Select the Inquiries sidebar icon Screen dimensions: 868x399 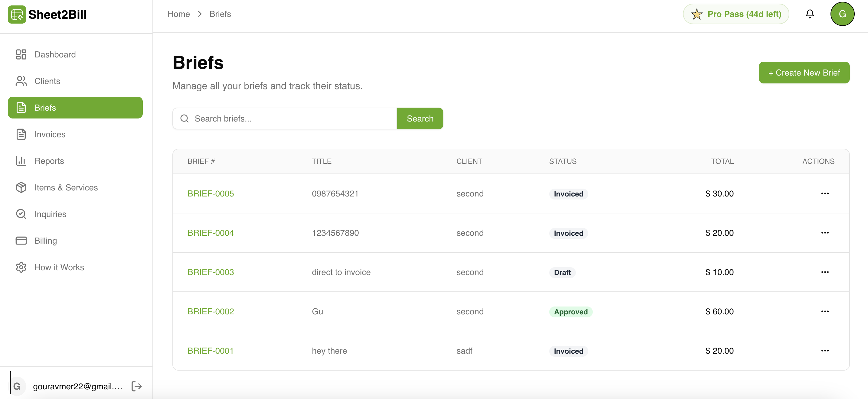pyautogui.click(x=21, y=214)
